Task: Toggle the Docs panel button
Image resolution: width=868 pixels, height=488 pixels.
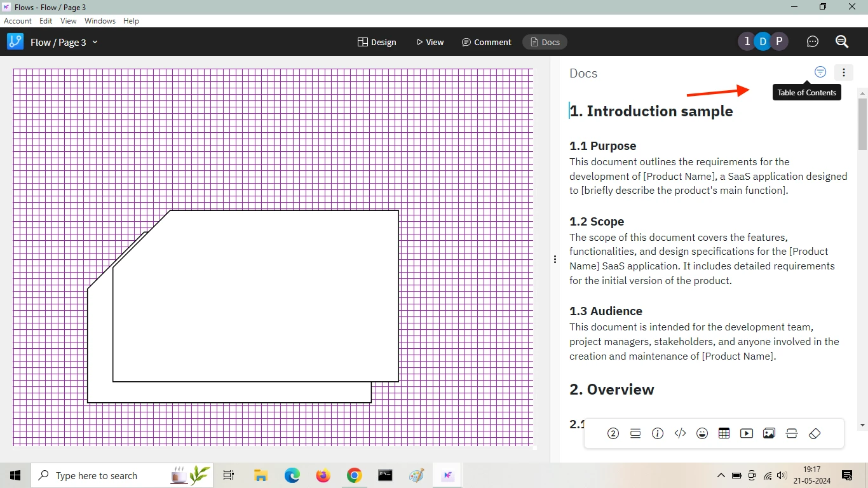Action: point(544,42)
